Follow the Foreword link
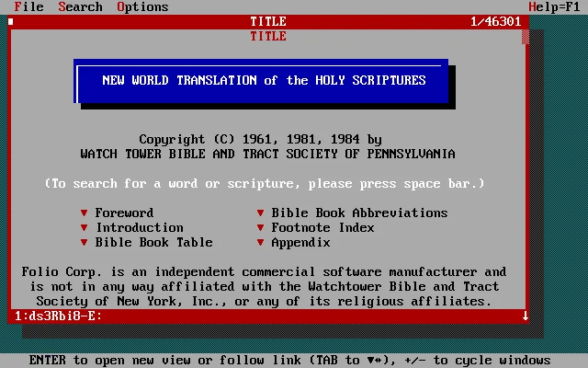This screenshot has height=368, width=588. click(x=124, y=213)
